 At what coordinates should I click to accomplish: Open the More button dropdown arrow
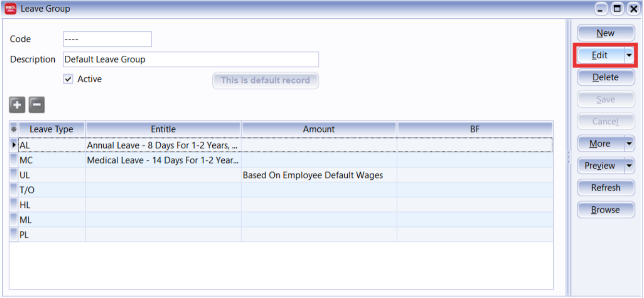click(629, 144)
